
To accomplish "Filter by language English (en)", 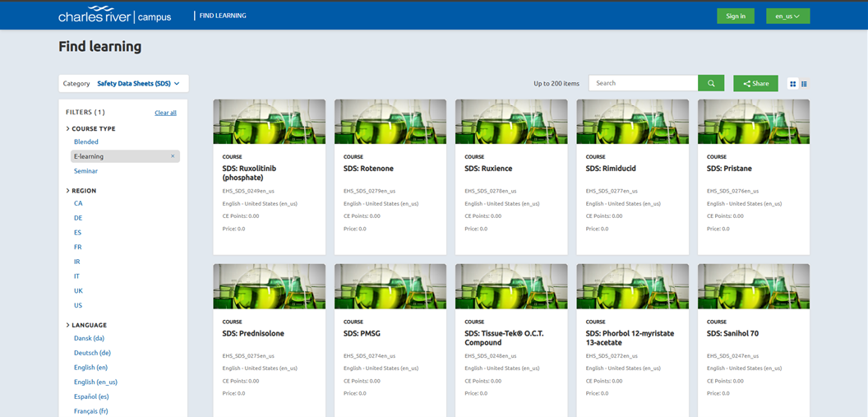I will pyautogui.click(x=90, y=367).
